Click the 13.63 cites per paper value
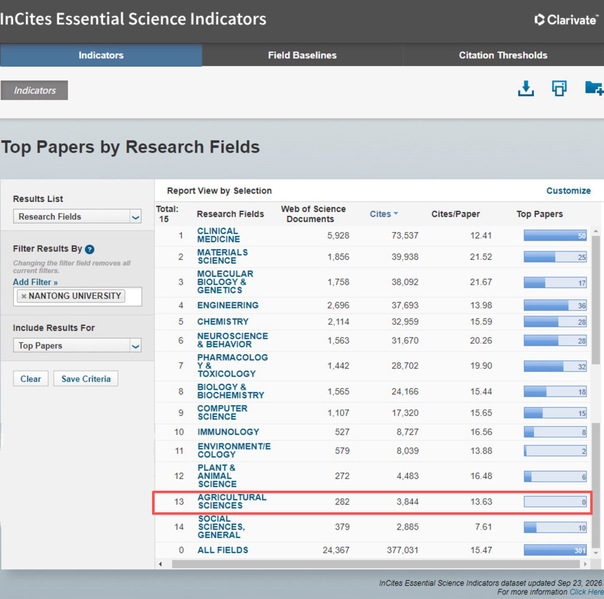This screenshot has height=599, width=604. [481, 502]
